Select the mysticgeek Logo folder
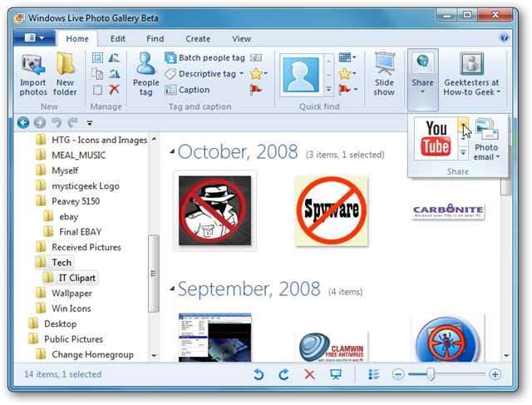This screenshot has height=405, width=532. [77, 185]
